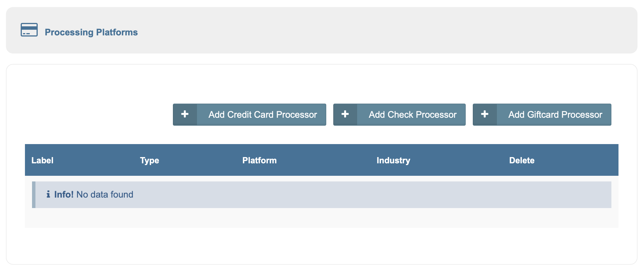
Task: Click empty area of the gray header panel
Action: [368, 31]
